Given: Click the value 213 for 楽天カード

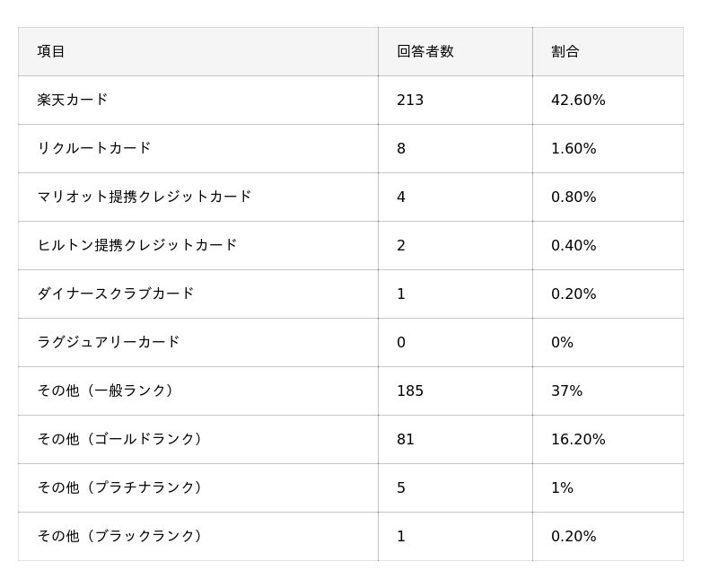Looking at the screenshot, I should pyautogui.click(x=410, y=100).
